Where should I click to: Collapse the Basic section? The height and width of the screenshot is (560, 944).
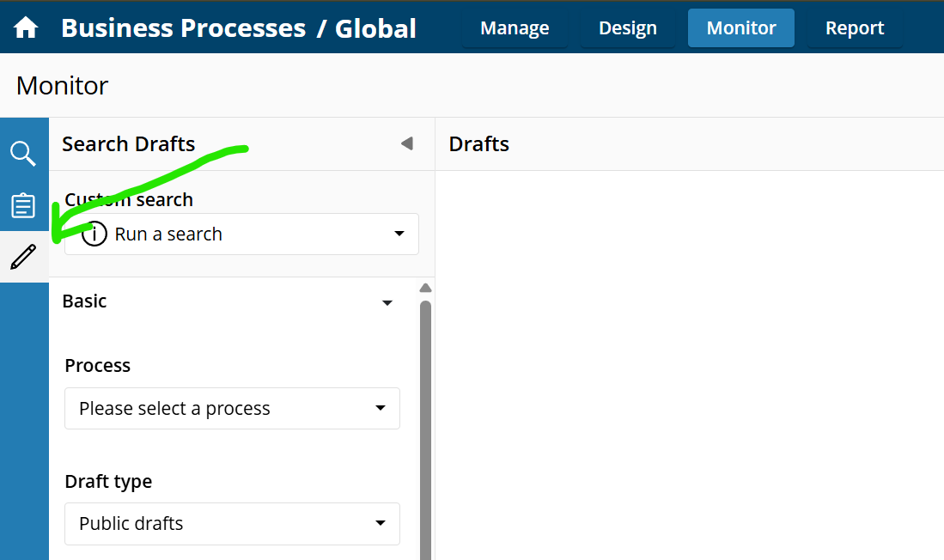coord(387,302)
